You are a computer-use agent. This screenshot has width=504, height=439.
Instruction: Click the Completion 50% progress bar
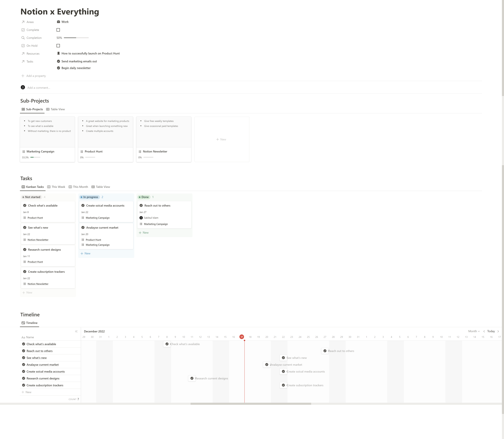coord(76,38)
